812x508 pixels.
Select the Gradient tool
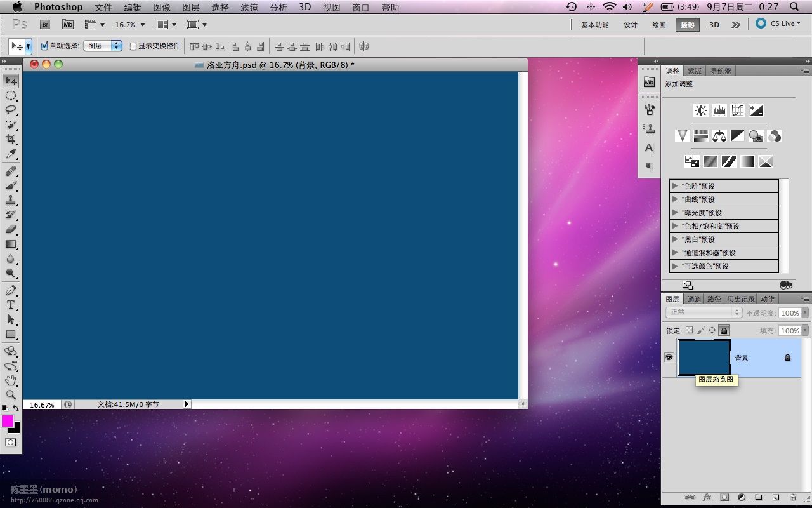(x=11, y=244)
